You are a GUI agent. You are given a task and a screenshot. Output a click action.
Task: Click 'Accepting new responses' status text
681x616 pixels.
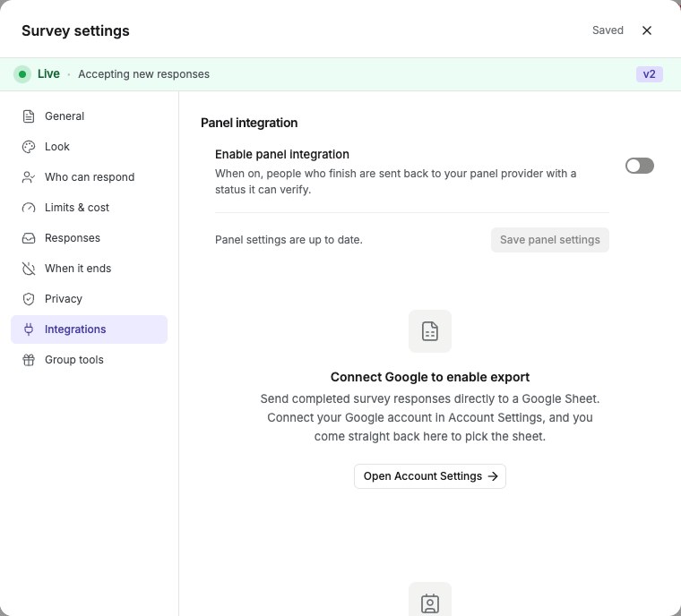click(143, 74)
